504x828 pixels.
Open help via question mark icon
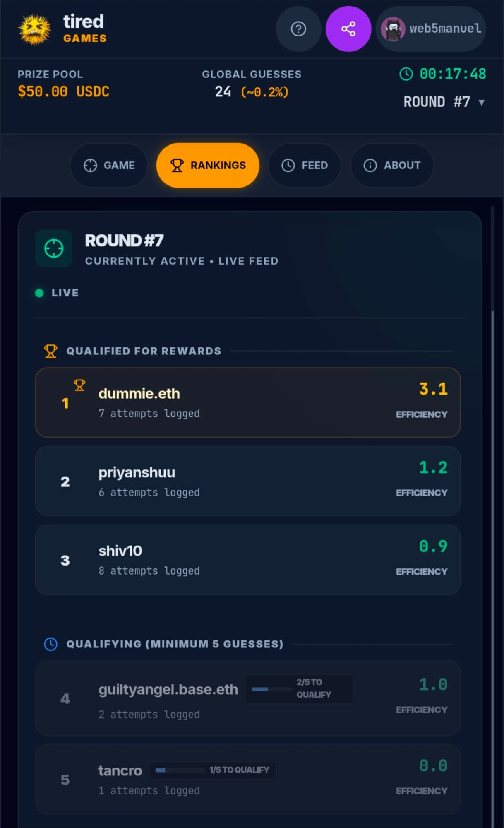click(298, 29)
